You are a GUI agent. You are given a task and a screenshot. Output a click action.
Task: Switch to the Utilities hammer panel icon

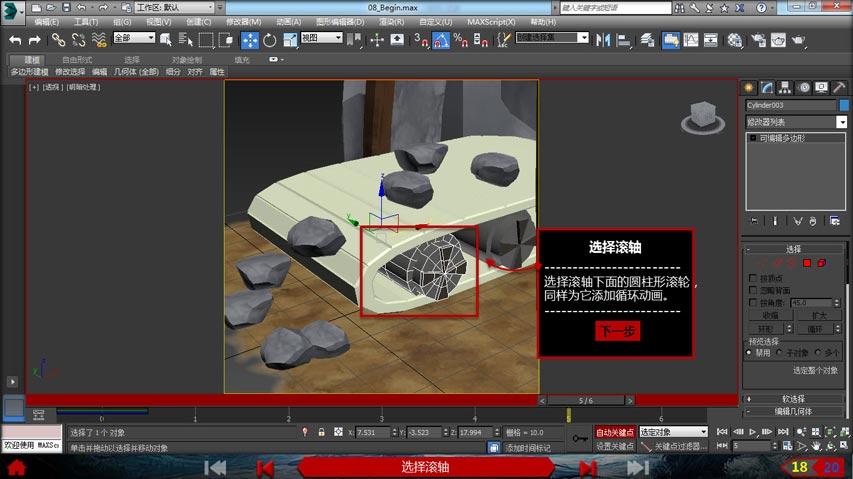click(839, 88)
